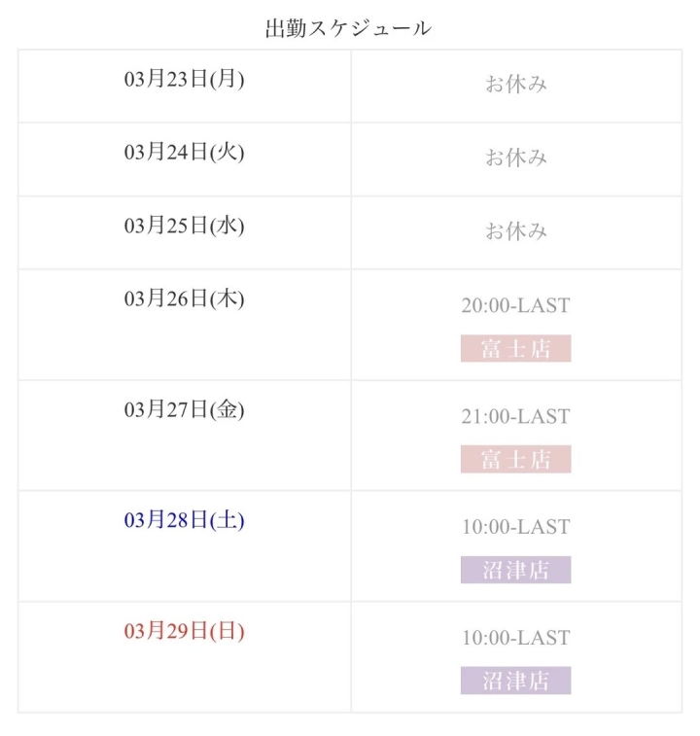Select the 03月27日(金) date cell

click(x=184, y=410)
